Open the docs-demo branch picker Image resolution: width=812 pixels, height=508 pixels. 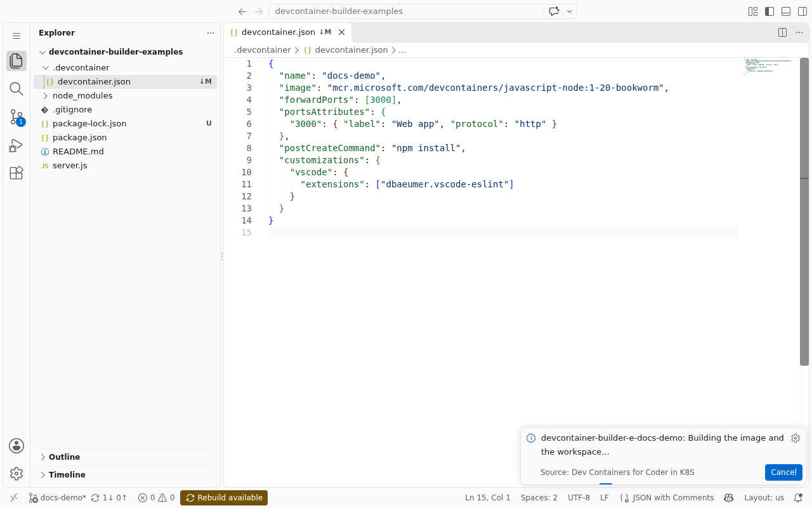tap(57, 498)
